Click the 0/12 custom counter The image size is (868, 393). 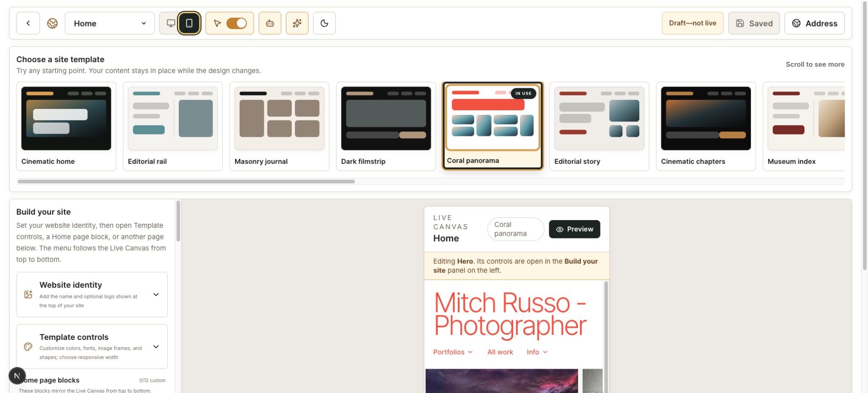click(x=152, y=380)
